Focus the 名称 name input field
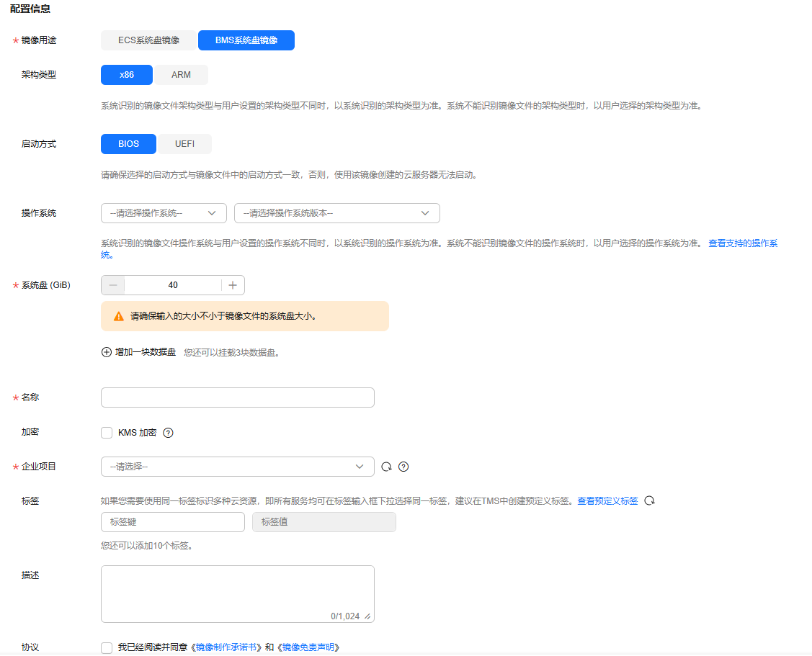This screenshot has width=812, height=656. click(238, 397)
